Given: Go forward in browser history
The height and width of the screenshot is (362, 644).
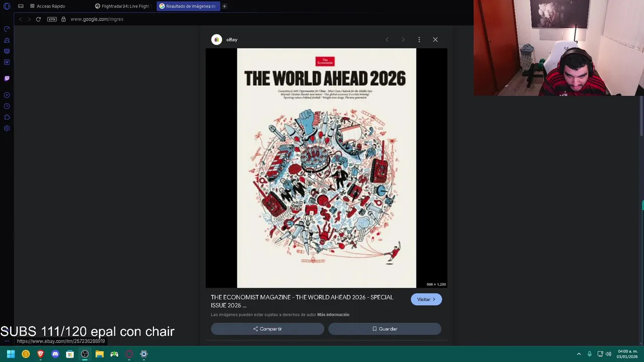Looking at the screenshot, I should (29, 19).
